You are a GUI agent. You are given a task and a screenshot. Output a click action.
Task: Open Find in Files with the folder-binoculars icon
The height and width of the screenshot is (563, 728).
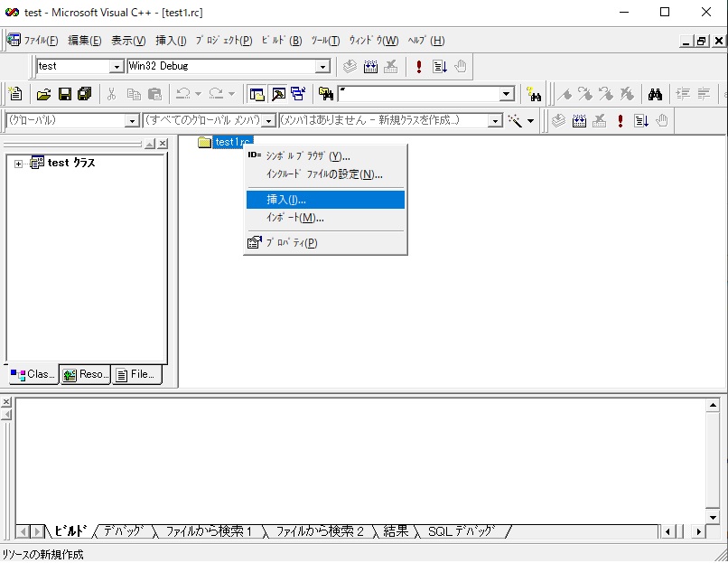click(326, 94)
